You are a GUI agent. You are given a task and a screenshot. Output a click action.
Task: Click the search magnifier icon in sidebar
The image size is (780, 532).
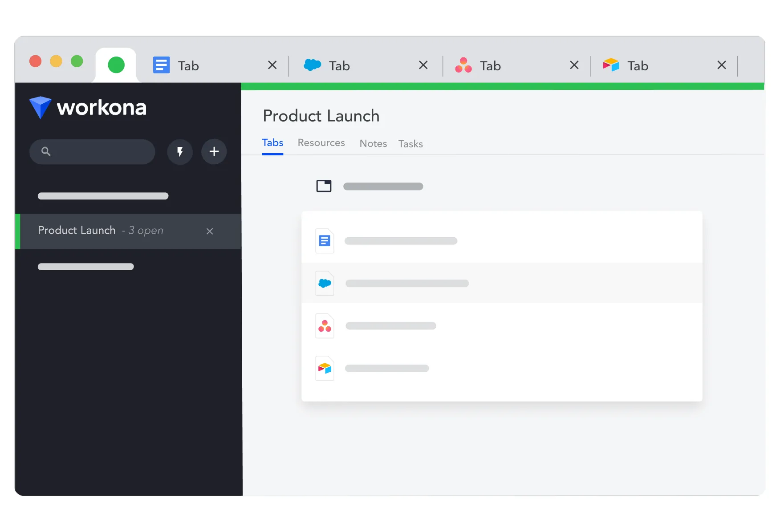pyautogui.click(x=46, y=152)
